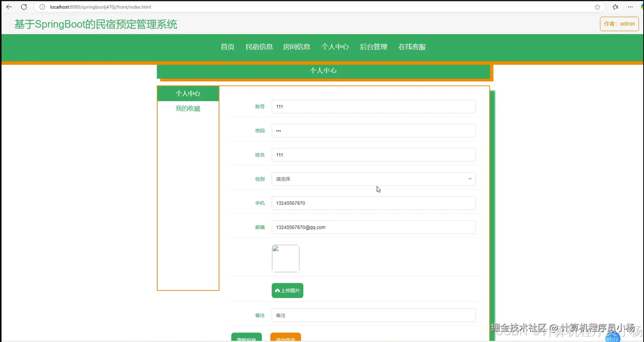Click the dropdown arrow on gender selector
The image size is (644, 342).
(x=470, y=179)
